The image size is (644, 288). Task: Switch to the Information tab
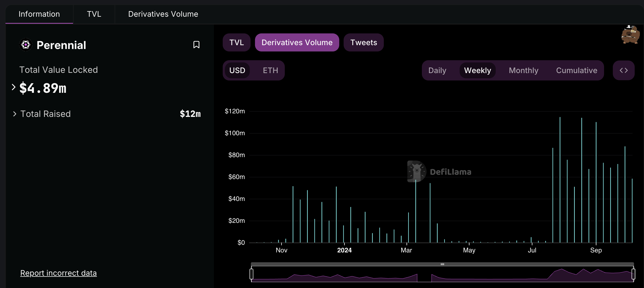(39, 14)
